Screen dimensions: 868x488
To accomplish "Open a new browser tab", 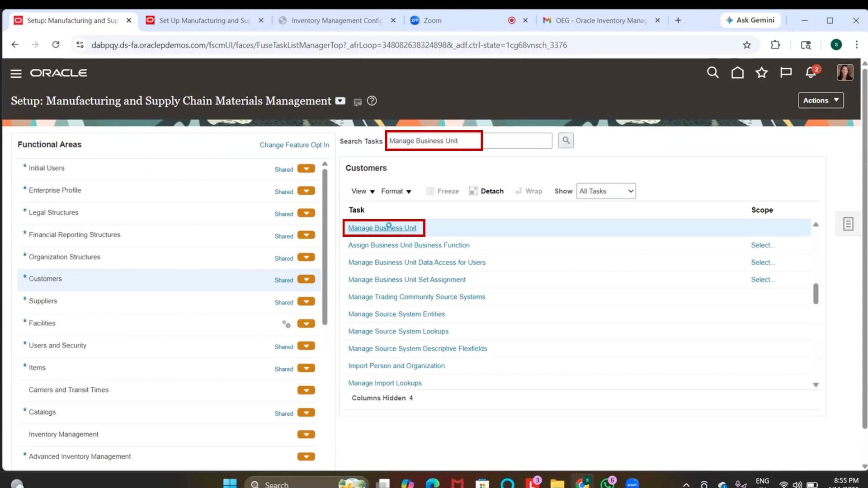I will (x=678, y=20).
